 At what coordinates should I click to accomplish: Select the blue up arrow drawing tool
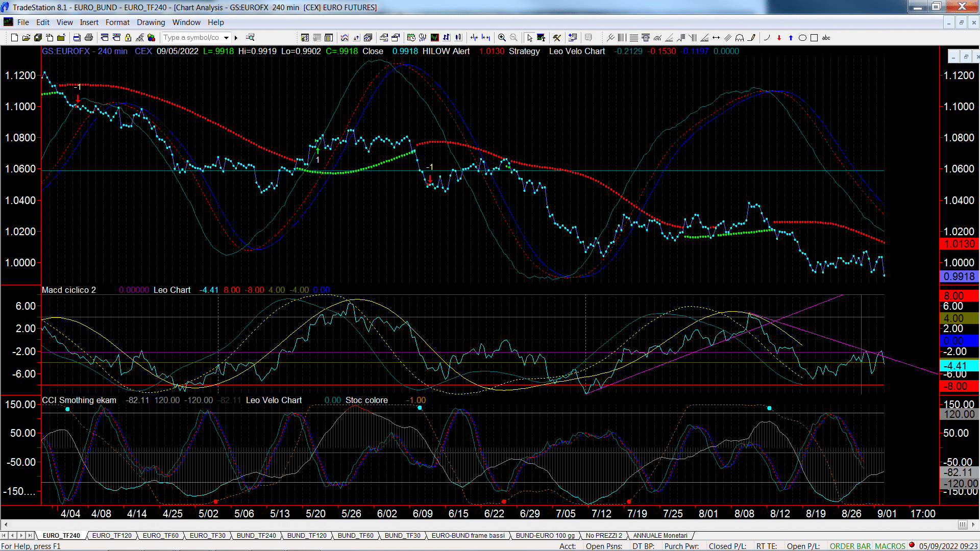pyautogui.click(x=791, y=37)
